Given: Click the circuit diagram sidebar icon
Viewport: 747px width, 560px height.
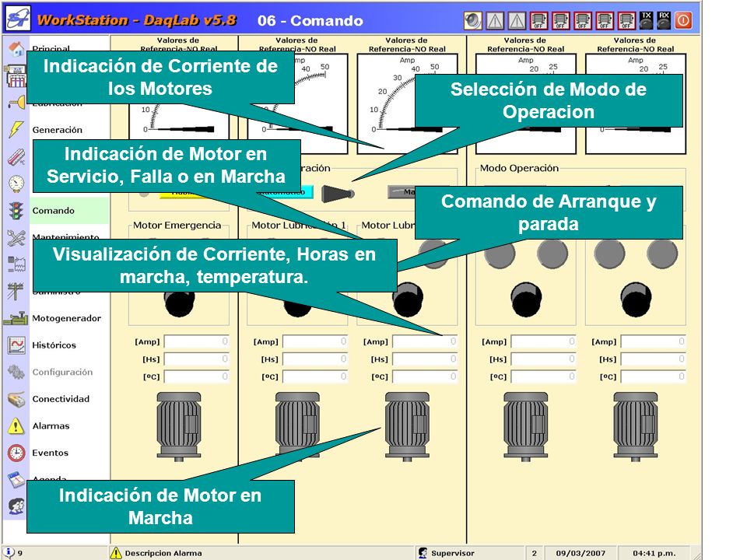Looking at the screenshot, I should point(16,264).
